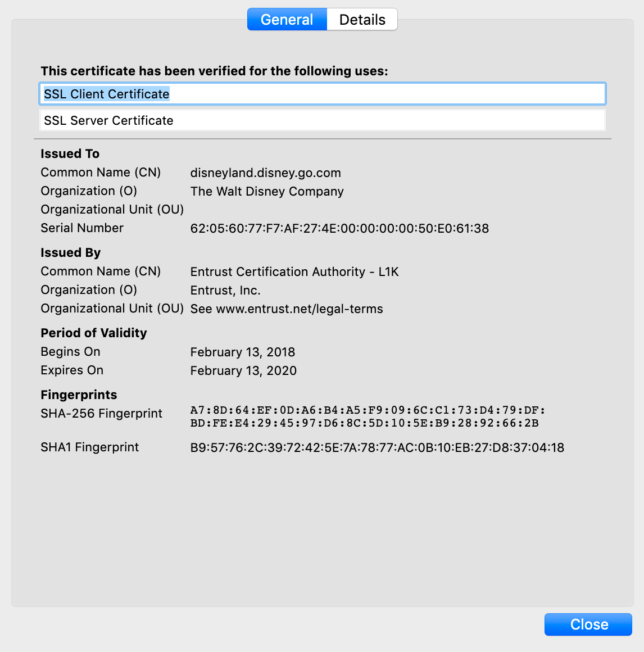Screen dimensions: 644x652
Task: Click the Begins On label
Action: pyautogui.click(x=70, y=352)
